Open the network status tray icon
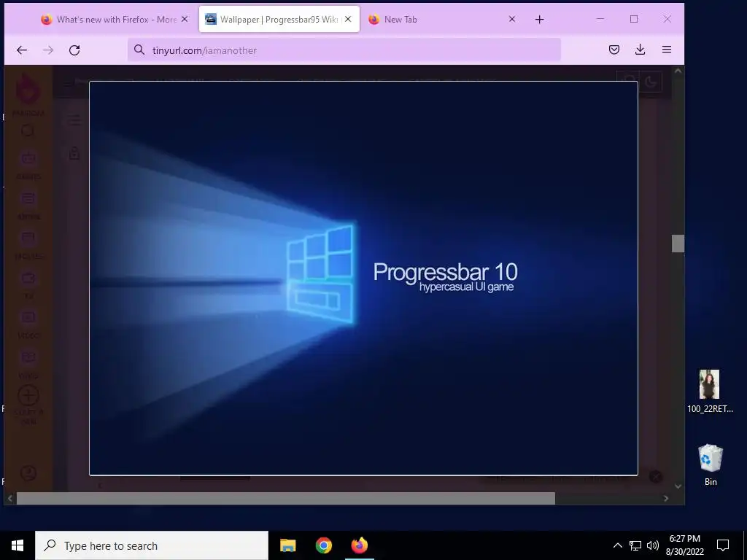The height and width of the screenshot is (560, 747). (635, 545)
